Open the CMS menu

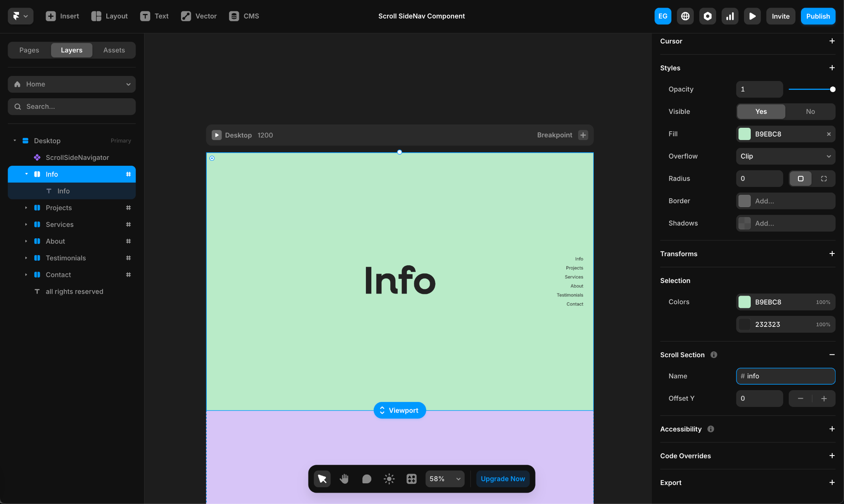244,16
